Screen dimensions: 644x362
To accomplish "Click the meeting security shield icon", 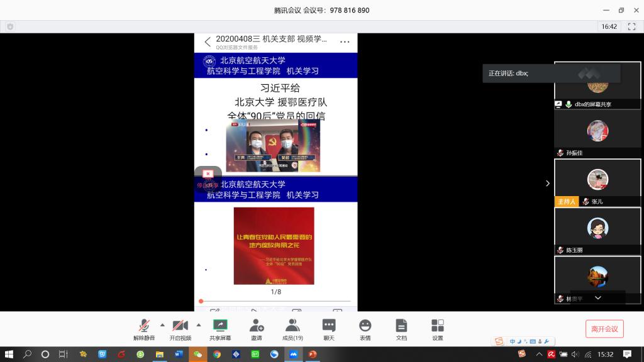I will (x=10, y=26).
